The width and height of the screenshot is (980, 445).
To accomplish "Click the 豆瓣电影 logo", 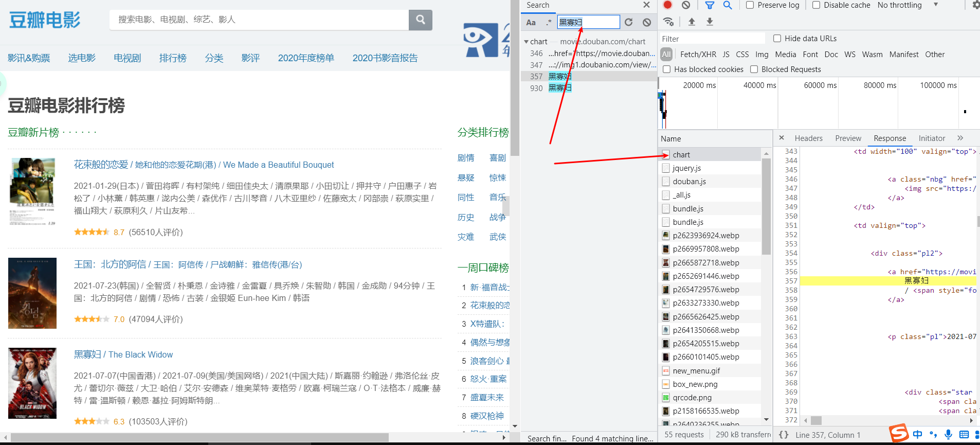I will (45, 20).
